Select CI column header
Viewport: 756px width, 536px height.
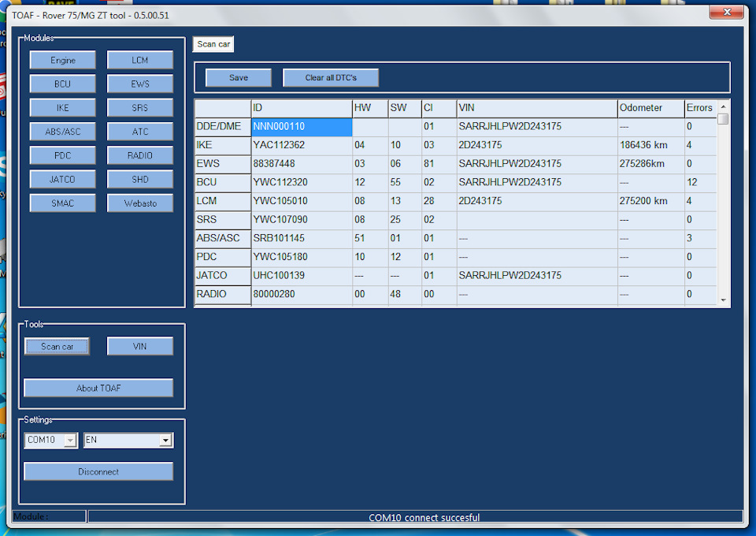(x=439, y=108)
